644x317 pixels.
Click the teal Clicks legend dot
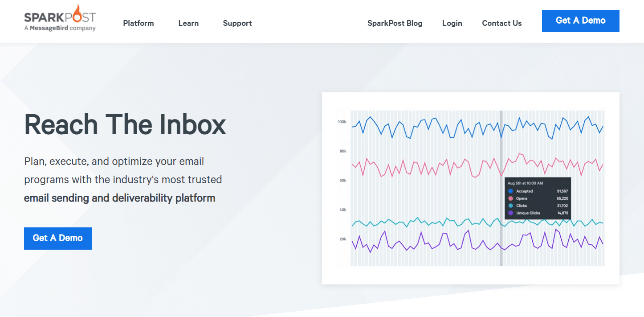510,206
